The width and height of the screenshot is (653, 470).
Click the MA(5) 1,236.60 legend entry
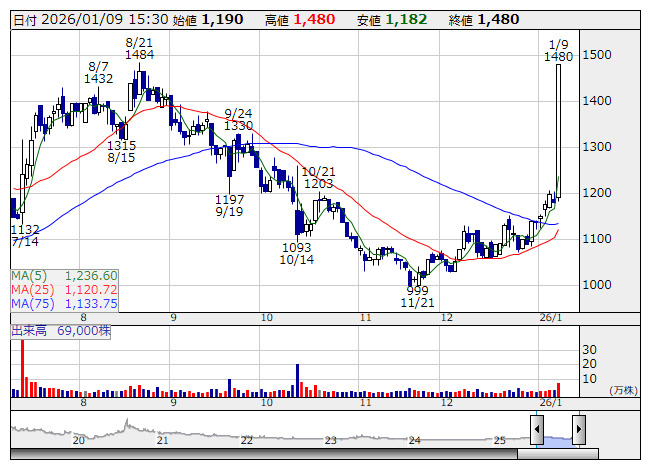point(65,276)
